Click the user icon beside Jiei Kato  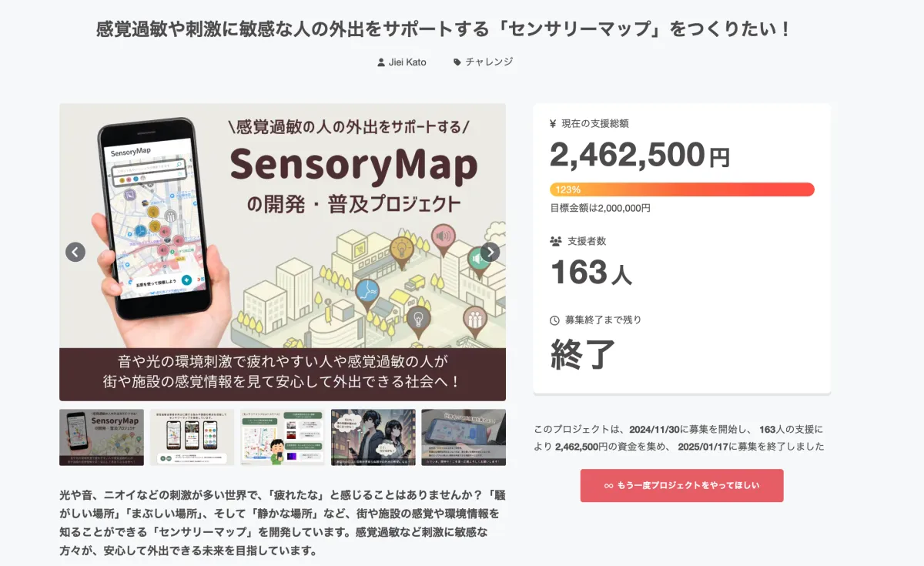(380, 62)
